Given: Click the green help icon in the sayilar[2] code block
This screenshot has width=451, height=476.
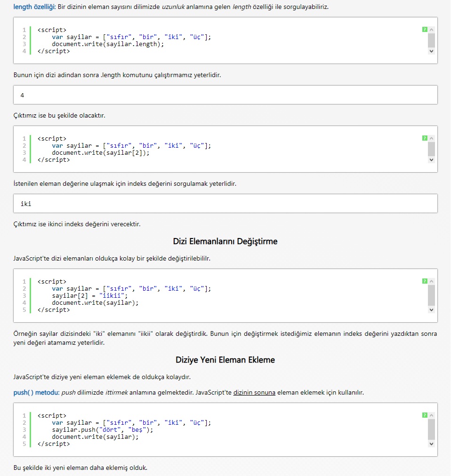Looking at the screenshot, I should click(425, 138).
